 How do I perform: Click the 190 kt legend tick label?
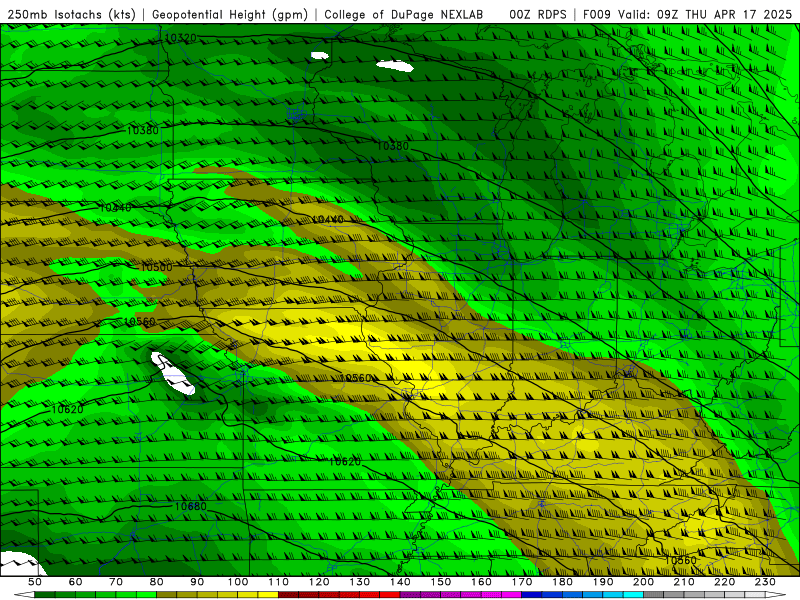tap(603, 582)
